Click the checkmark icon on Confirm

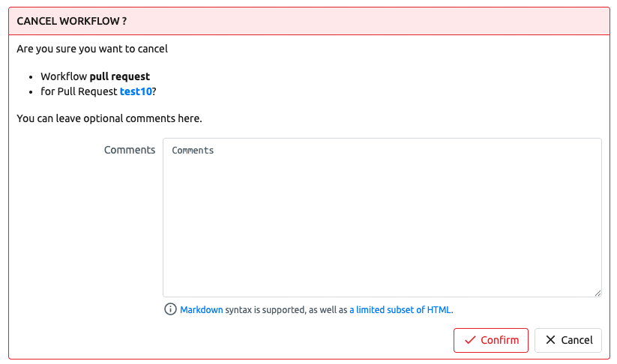(470, 340)
